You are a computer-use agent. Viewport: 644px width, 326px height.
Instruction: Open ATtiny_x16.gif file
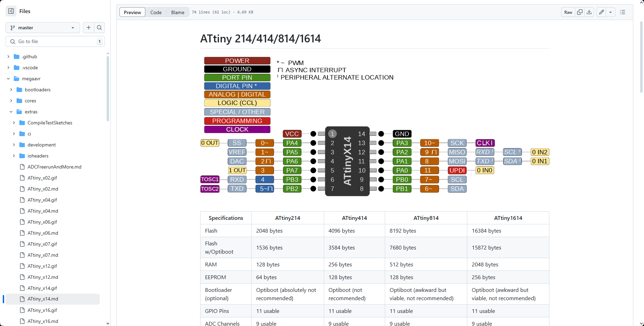click(x=42, y=310)
